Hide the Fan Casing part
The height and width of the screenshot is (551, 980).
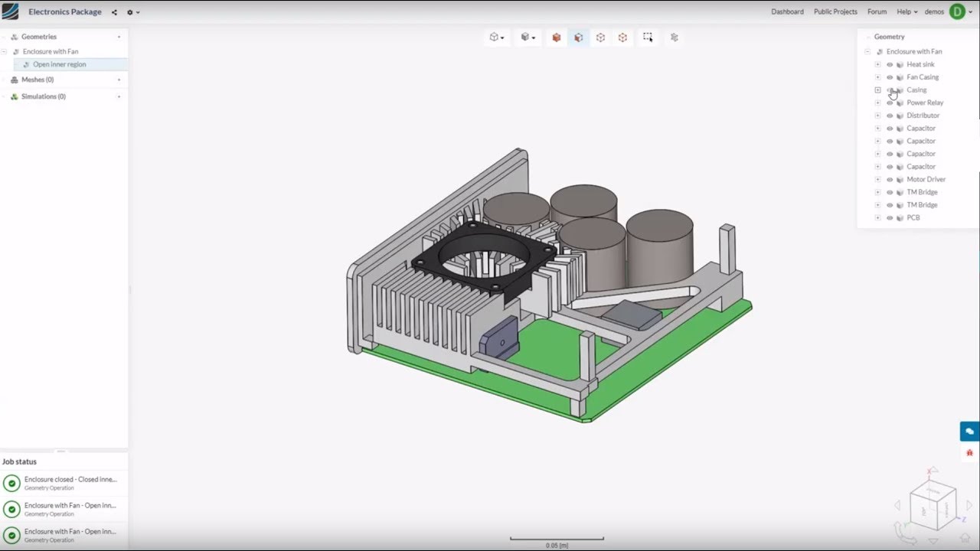pyautogui.click(x=890, y=77)
